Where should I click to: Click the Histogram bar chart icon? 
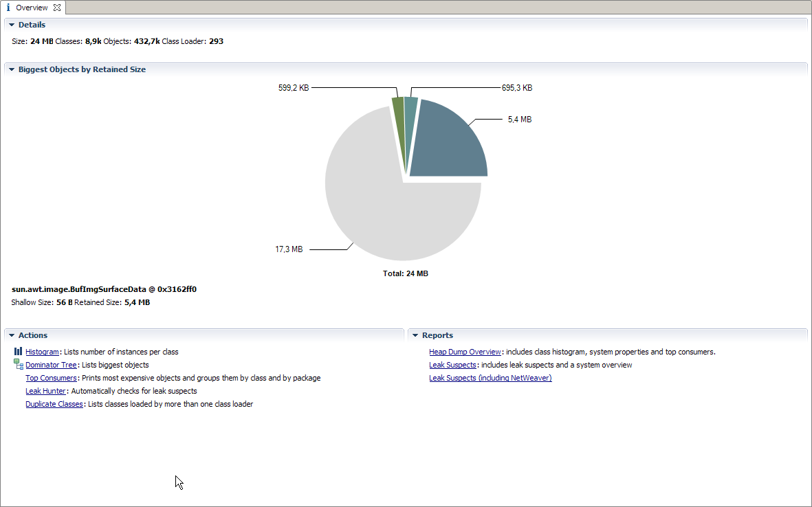pos(18,351)
